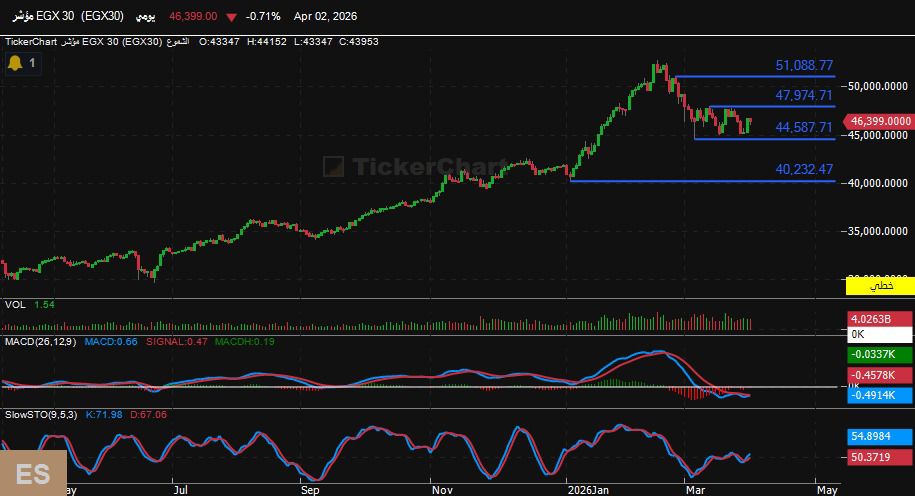Click the red 4.0263B volume value tag
Image resolution: width=915 pixels, height=496 pixels.
(880, 319)
